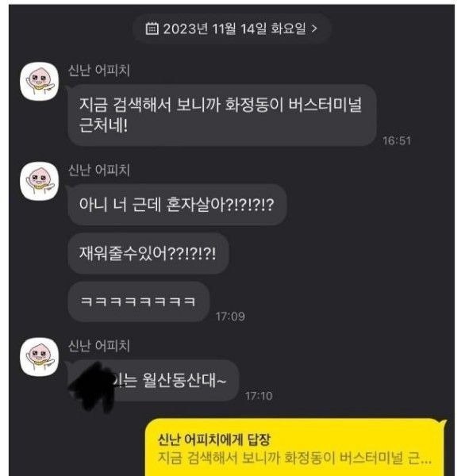Select the ㅋㅋㅋㅋㅋㅋㅋㅋ message bubble
Viewport: 461px width, 476px height.
139,301
